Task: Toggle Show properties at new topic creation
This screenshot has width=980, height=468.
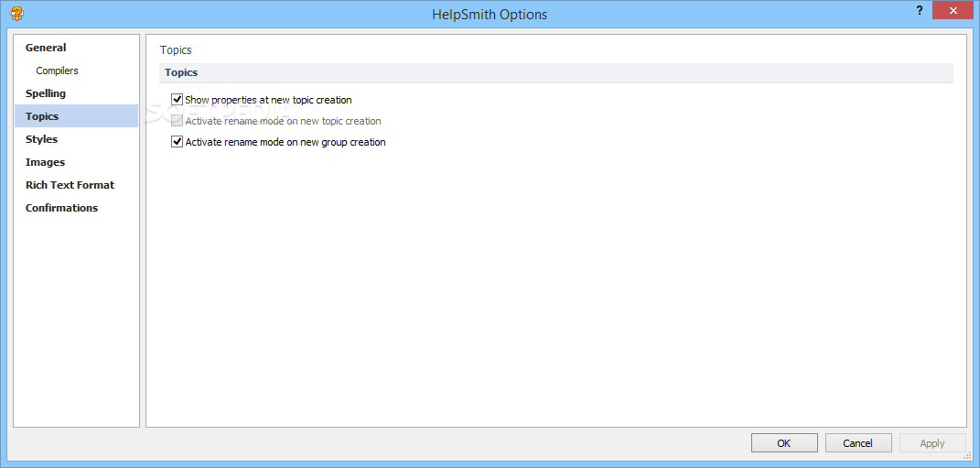Action: 177,100
